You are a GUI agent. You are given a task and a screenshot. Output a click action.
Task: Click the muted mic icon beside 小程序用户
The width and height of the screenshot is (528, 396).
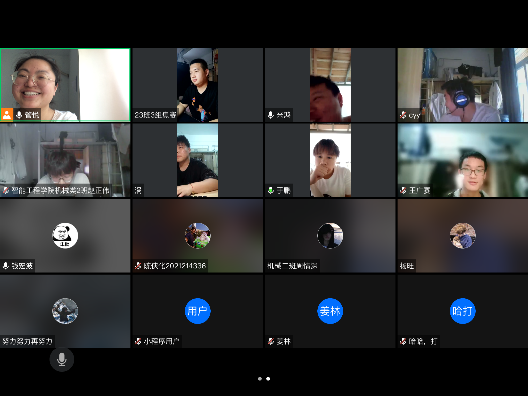pos(138,341)
